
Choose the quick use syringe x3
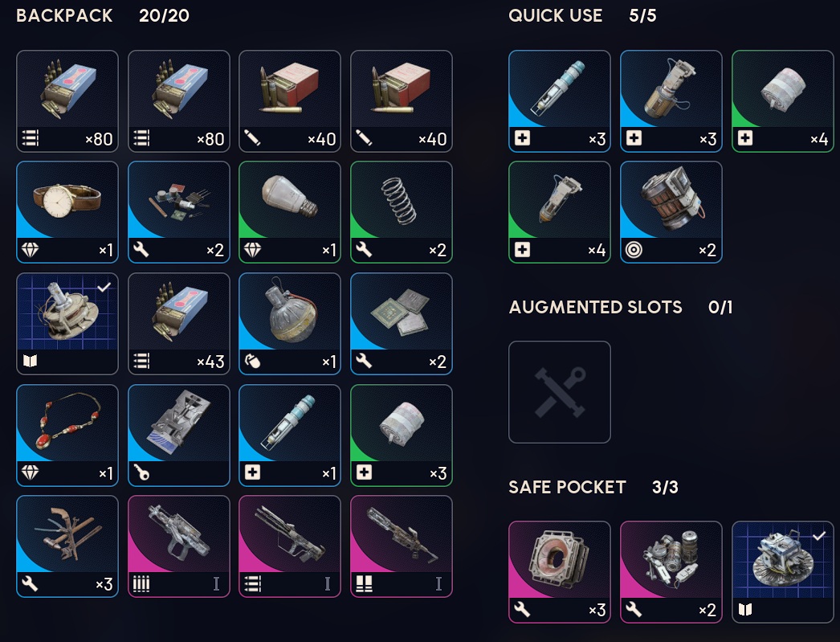pos(560,101)
